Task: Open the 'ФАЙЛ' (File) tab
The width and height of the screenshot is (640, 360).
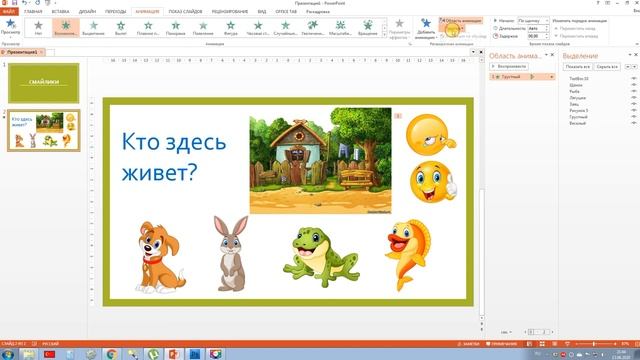Action: pos(9,11)
